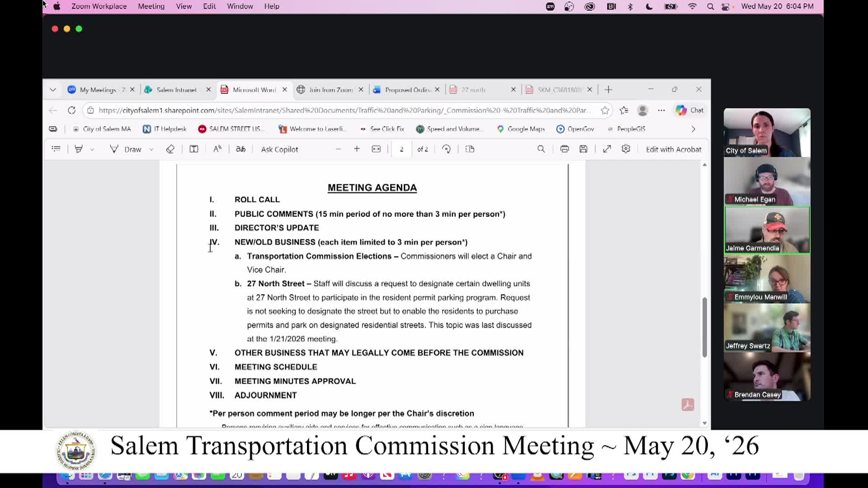This screenshot has width=868, height=488.
Task: Show more bookmarks chevron
Action: 693,129
